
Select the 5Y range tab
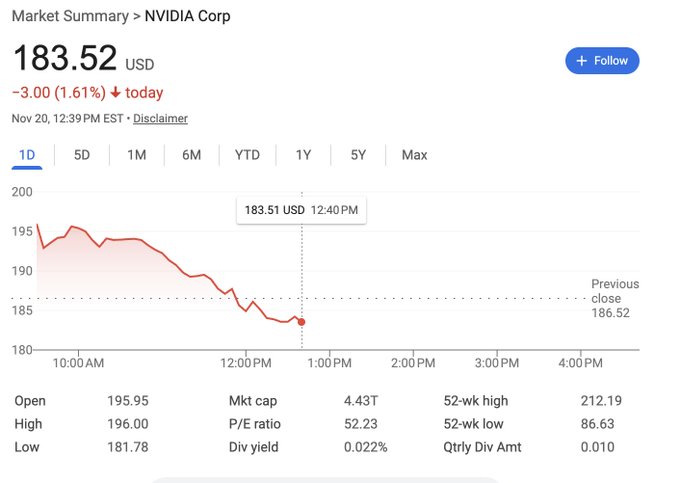[x=358, y=155]
